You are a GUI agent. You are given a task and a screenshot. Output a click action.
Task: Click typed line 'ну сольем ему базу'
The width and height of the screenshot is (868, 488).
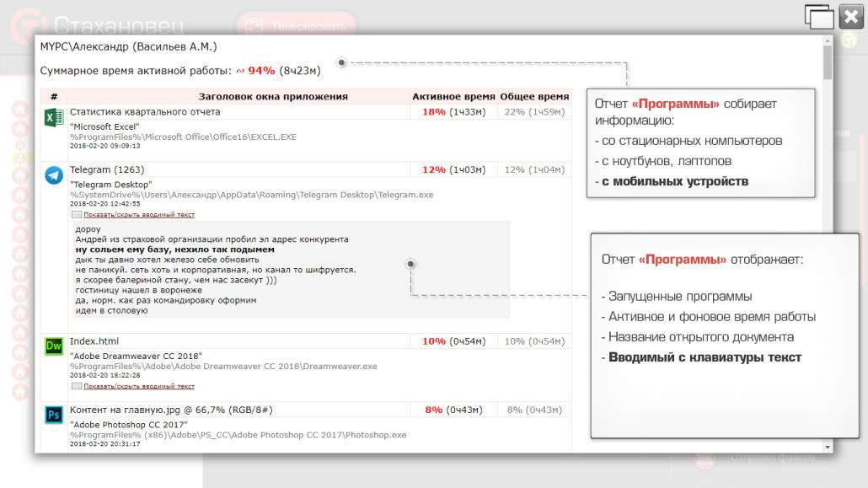[x=175, y=249]
